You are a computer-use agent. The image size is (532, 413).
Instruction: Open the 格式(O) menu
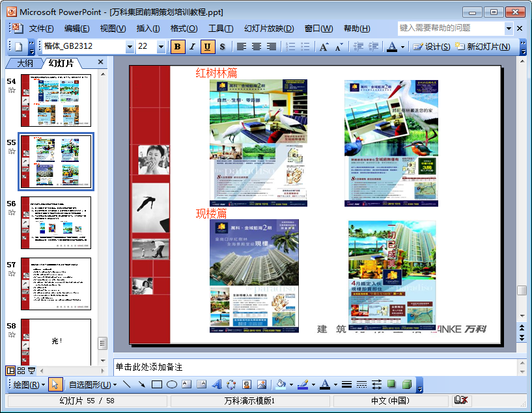click(x=184, y=29)
